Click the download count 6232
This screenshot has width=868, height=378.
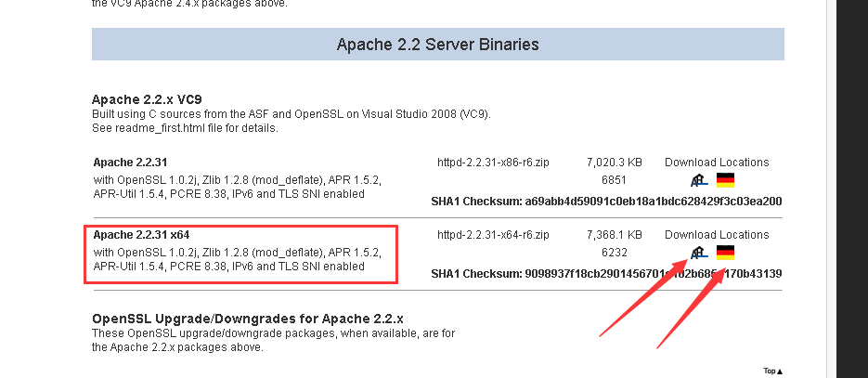point(615,252)
